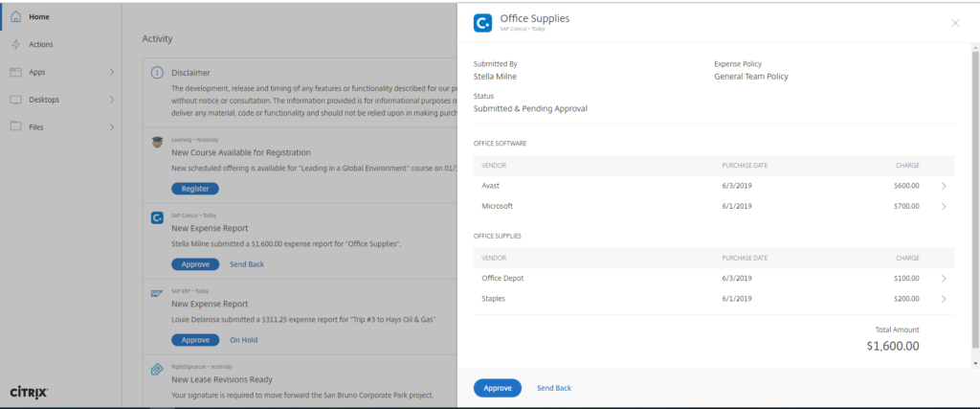This screenshot has height=409, width=980.
Task: Click the panel scrollbar down arrow
Action: click(x=975, y=363)
